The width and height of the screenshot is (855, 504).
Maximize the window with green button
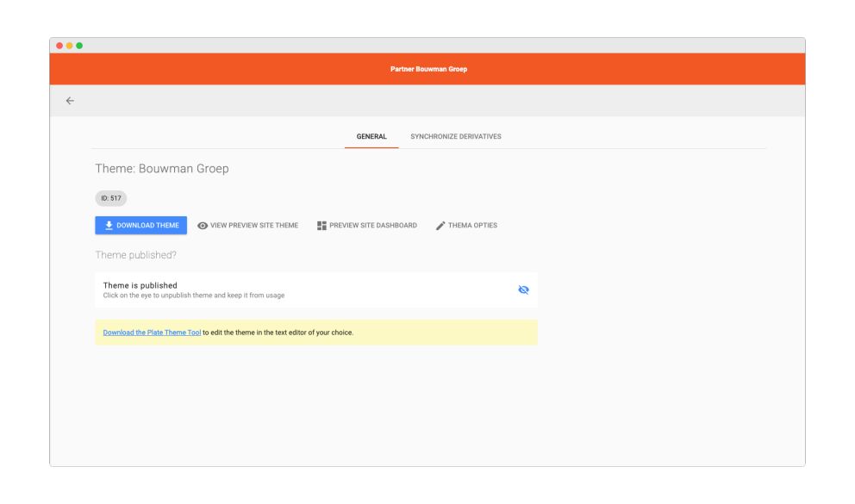coord(79,46)
